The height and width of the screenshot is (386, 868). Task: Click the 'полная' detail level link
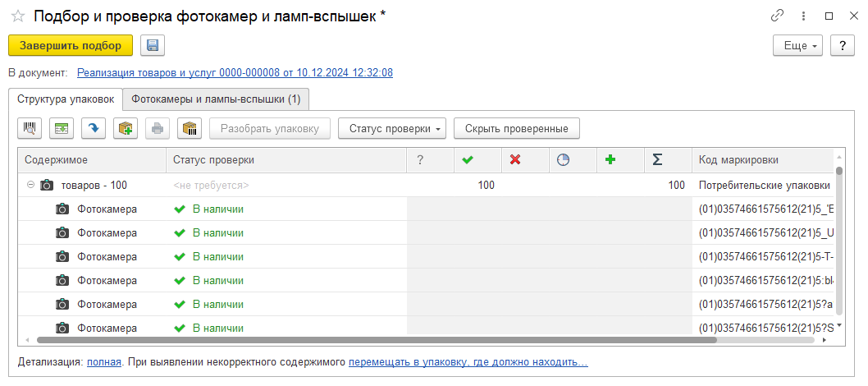click(x=103, y=361)
